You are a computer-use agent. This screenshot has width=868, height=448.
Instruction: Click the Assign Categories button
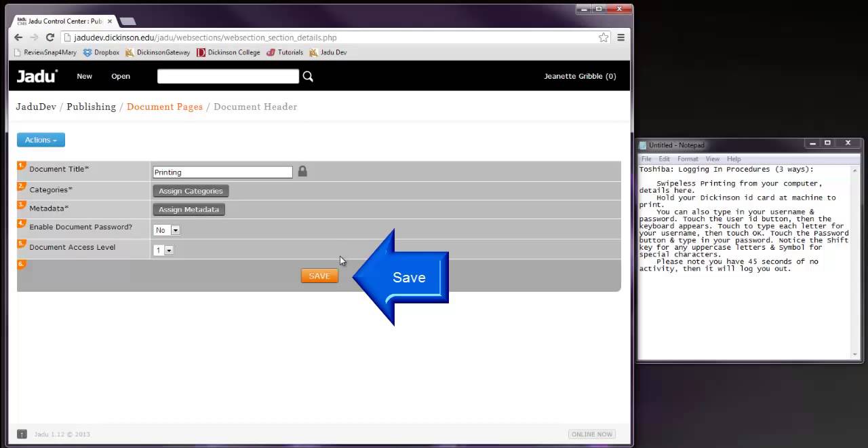click(191, 191)
